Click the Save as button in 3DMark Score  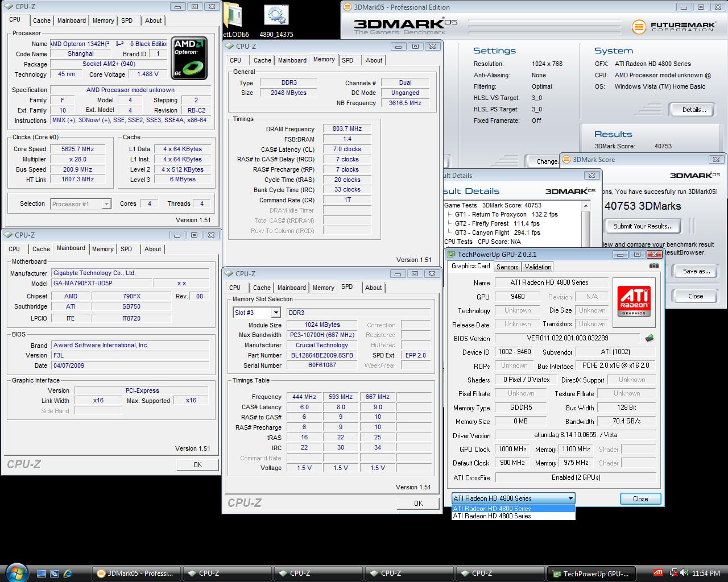click(x=696, y=271)
